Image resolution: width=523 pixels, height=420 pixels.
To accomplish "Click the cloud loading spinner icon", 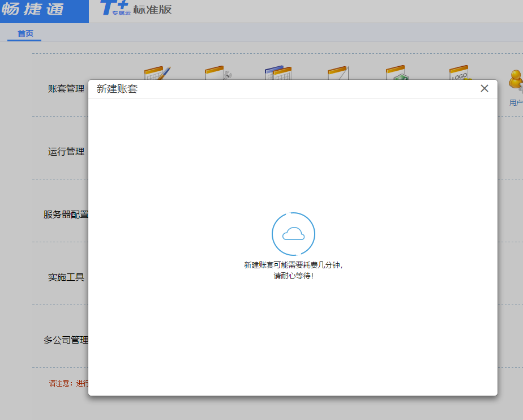I will (293, 234).
